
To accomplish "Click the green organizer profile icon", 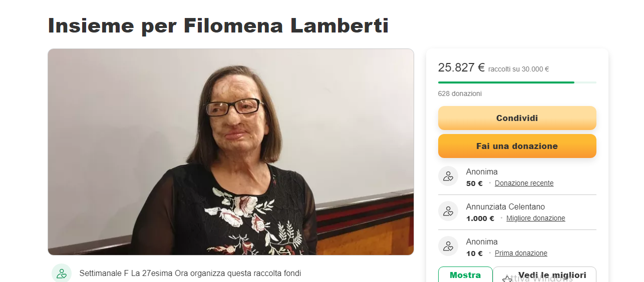I will point(62,273).
